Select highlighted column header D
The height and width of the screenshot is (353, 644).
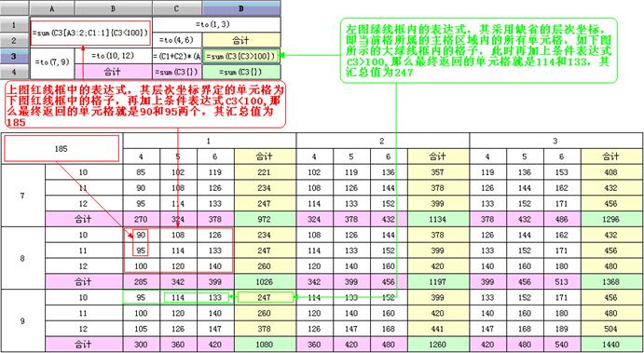[x=241, y=8]
